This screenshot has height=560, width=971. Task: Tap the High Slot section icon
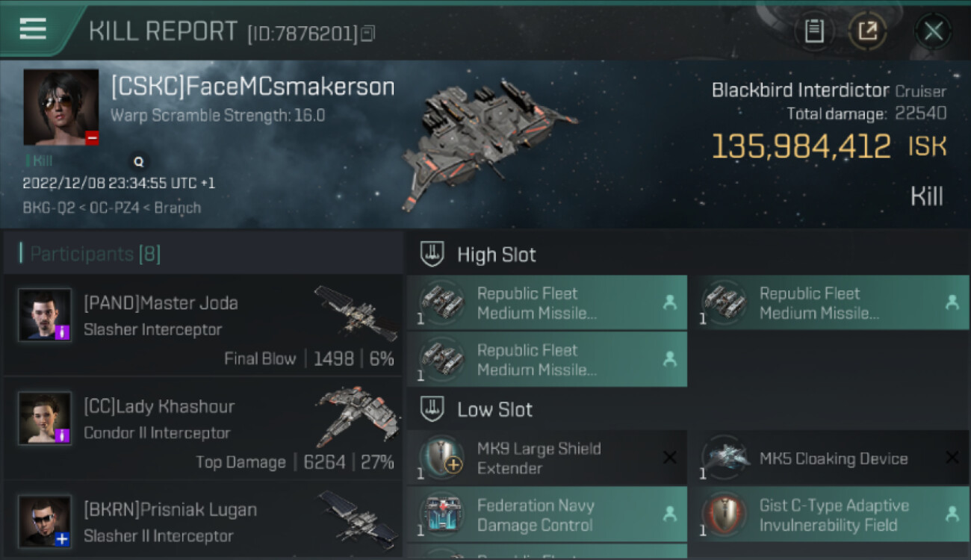433,255
